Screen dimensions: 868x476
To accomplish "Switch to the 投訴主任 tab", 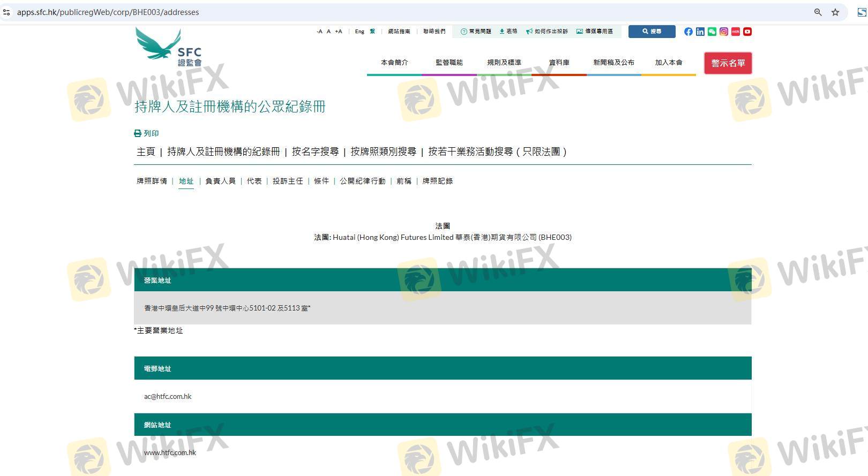I will click(x=288, y=181).
